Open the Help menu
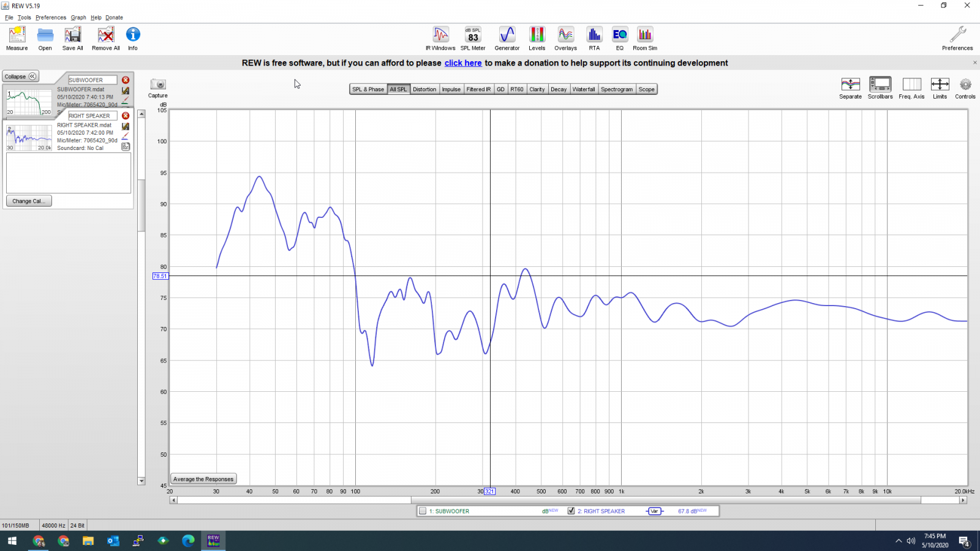 tap(96, 18)
